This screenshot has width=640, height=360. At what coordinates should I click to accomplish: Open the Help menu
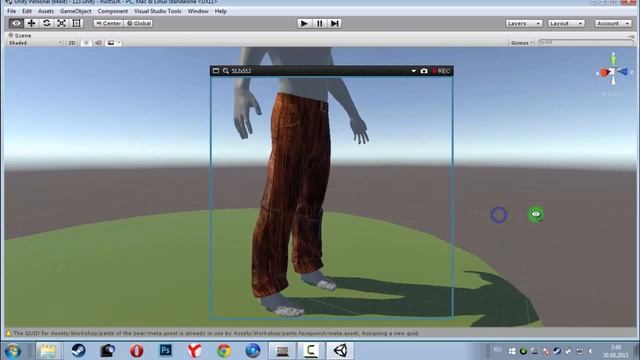click(221, 11)
